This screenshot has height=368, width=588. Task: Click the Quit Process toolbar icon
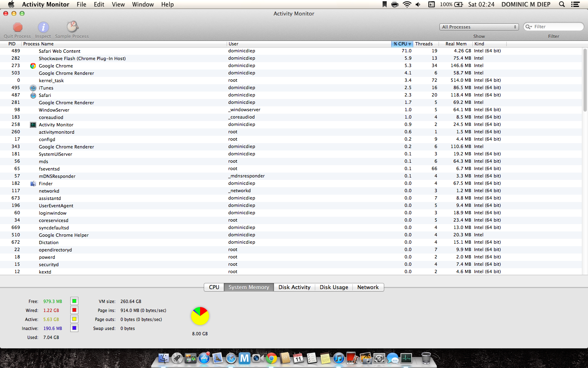coord(18,27)
